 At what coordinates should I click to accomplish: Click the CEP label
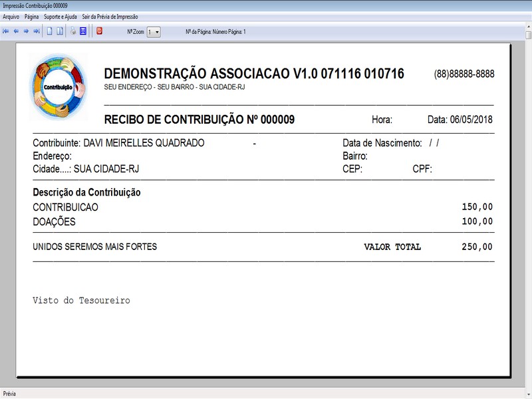[352, 169]
